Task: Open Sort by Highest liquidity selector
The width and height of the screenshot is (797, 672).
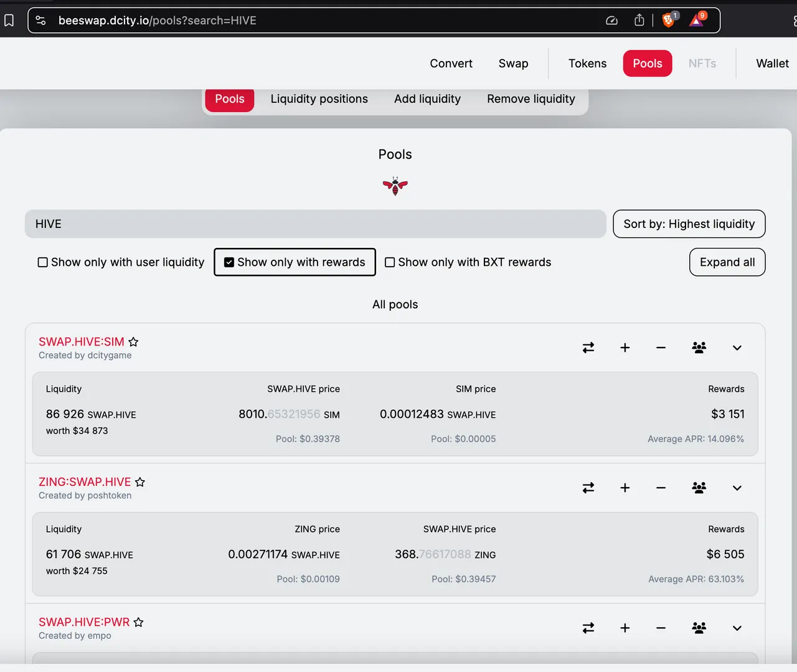Action: coord(689,224)
